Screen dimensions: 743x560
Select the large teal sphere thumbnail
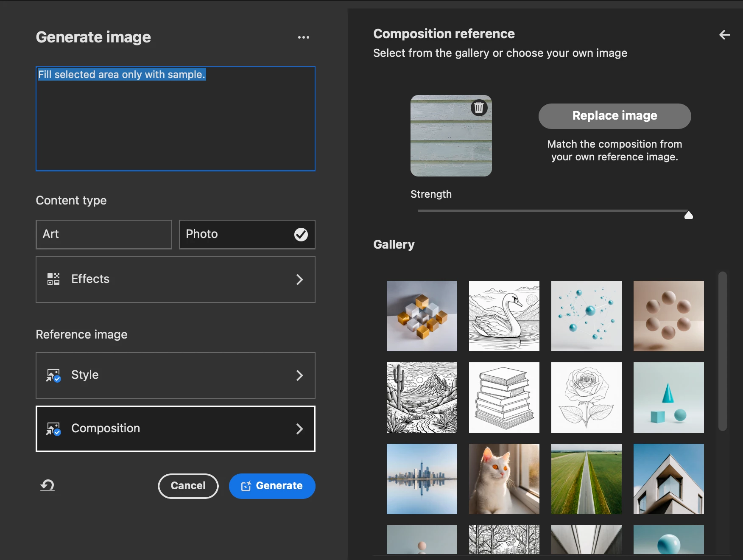point(669,540)
